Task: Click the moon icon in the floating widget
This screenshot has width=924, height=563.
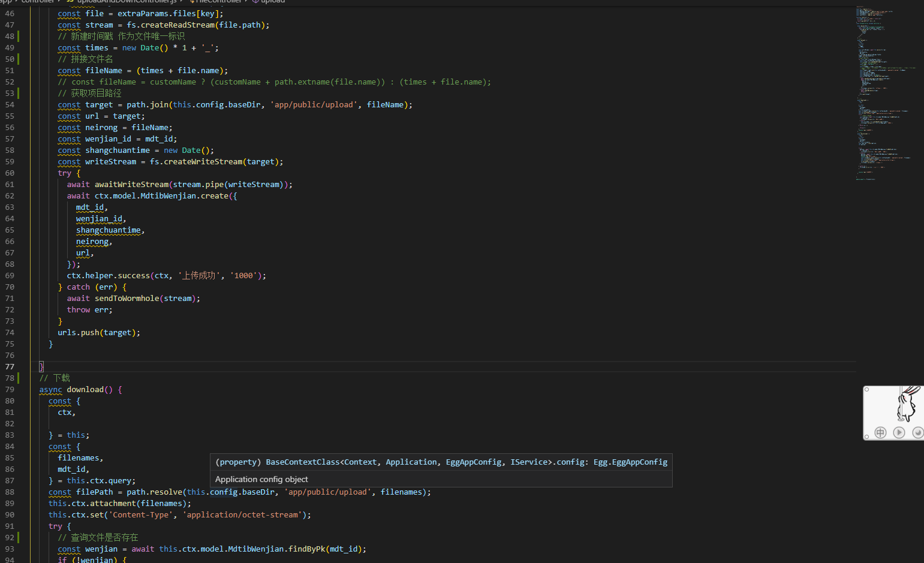Action: click(917, 432)
